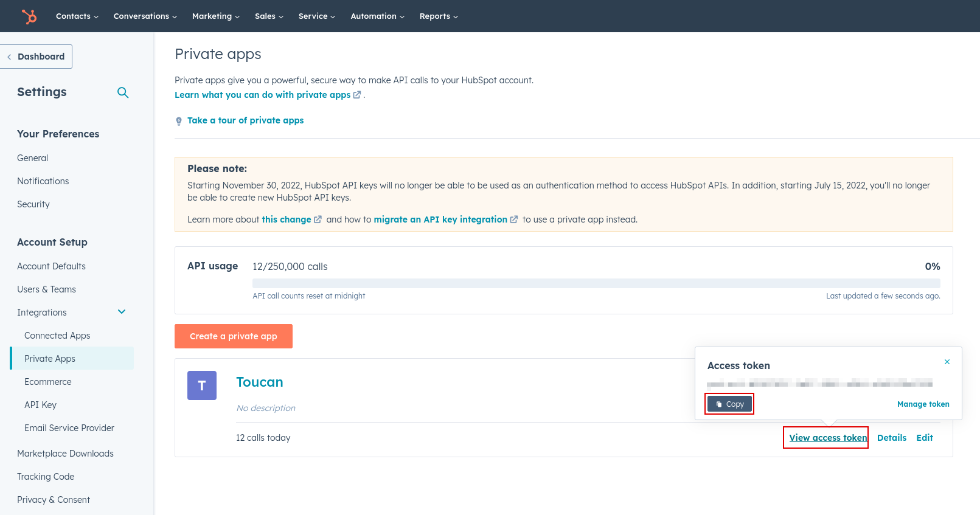Open Privacy & Consent settings
980x515 pixels.
54,500
